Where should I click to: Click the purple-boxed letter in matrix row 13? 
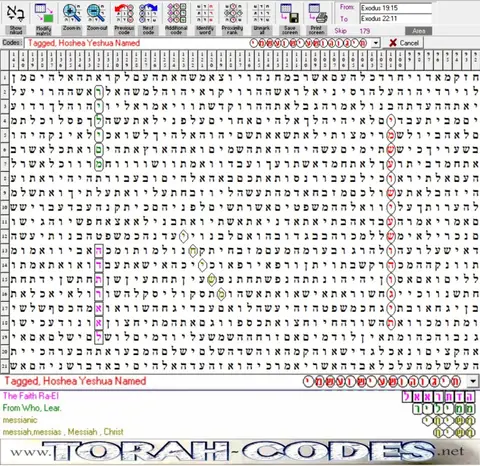pos(98,251)
